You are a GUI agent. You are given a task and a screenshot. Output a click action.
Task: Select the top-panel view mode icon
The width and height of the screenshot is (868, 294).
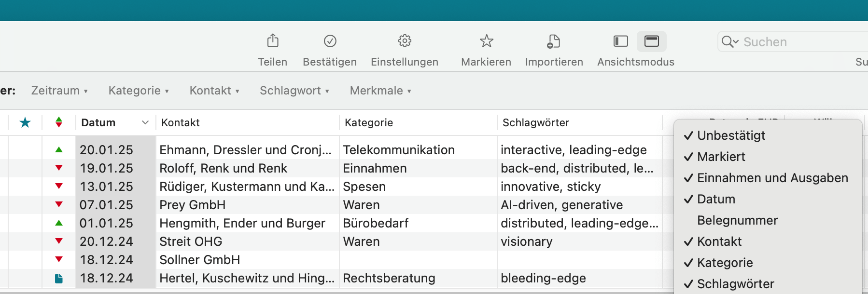pyautogui.click(x=651, y=41)
